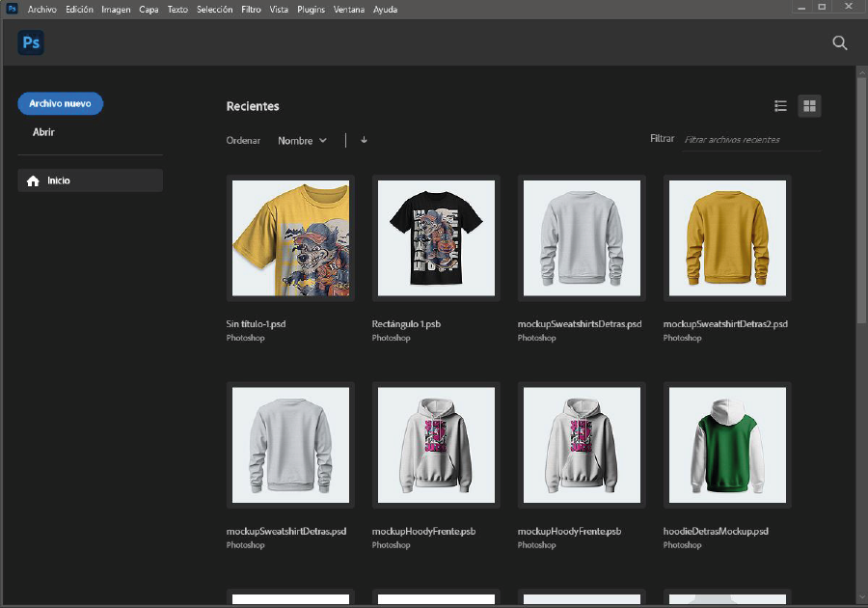Open the Vista menu
The height and width of the screenshot is (608, 868).
(279, 10)
